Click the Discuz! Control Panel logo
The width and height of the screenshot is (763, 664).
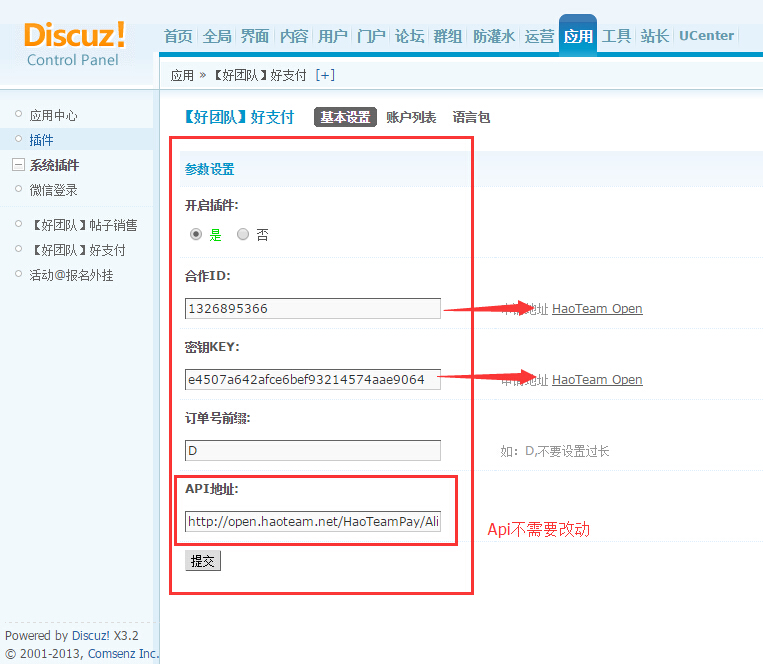point(74,44)
